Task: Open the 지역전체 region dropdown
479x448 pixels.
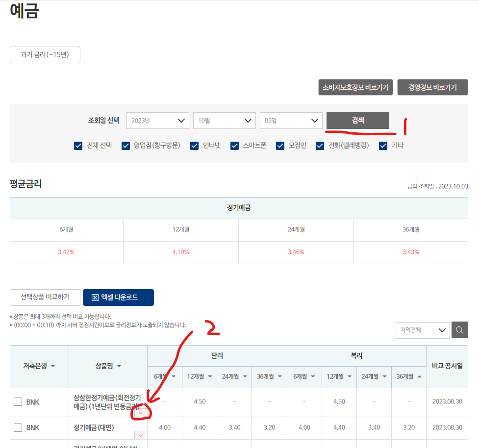Action: pyautogui.click(x=422, y=330)
